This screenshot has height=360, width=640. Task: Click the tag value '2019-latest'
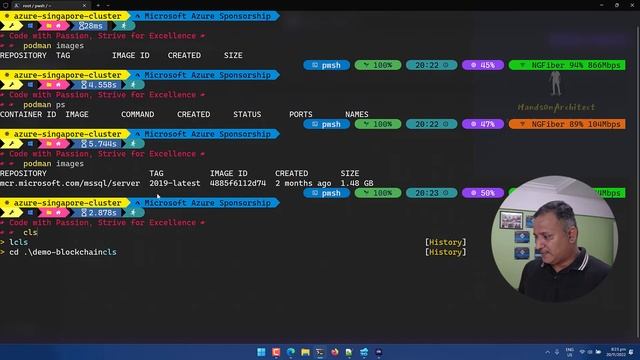[x=175, y=183]
